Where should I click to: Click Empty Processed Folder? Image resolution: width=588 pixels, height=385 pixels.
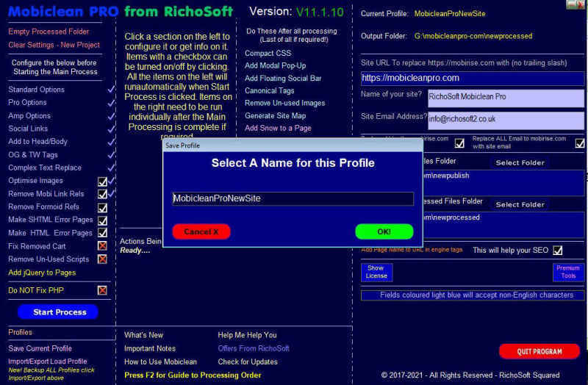[49, 32]
